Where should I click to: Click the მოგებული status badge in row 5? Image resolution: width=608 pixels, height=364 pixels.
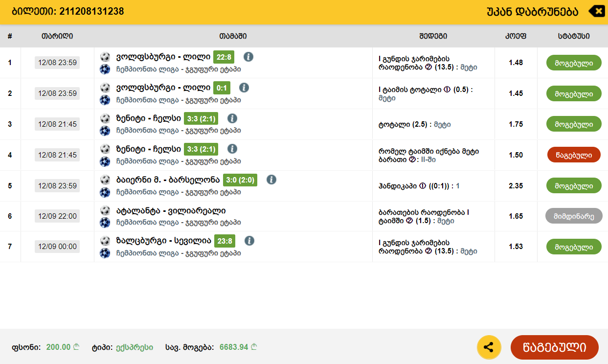click(574, 185)
